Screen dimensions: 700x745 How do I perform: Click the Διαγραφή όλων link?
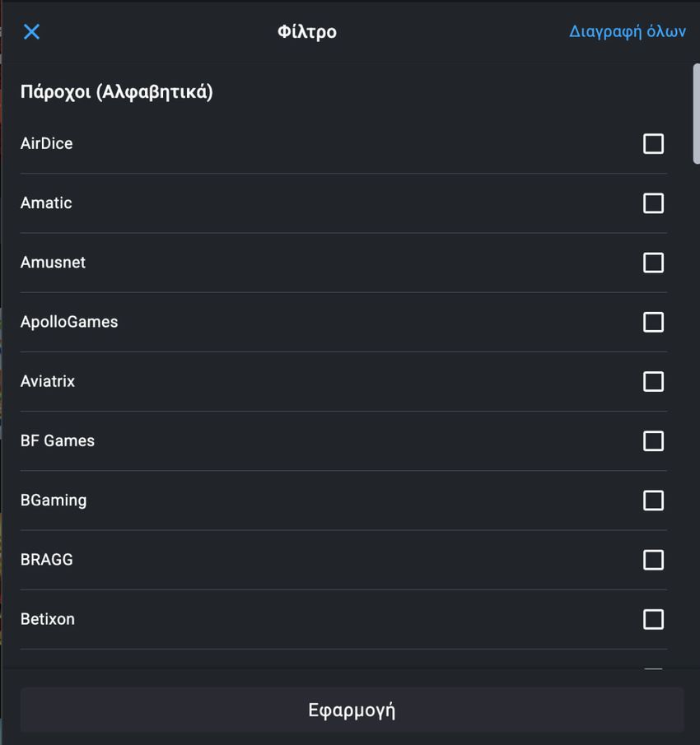click(628, 31)
